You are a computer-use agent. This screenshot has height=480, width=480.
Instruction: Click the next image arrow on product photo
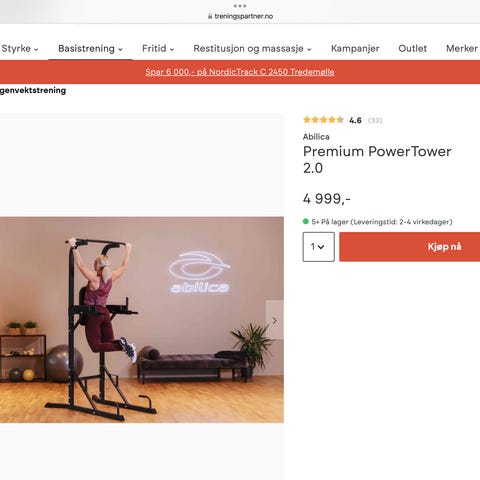pos(275,320)
